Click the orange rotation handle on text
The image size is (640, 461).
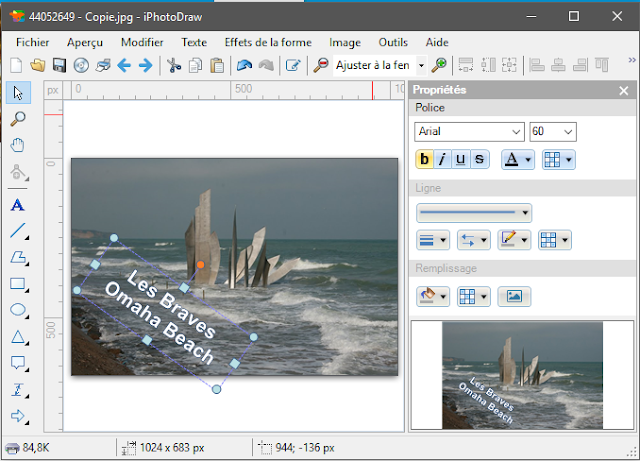pyautogui.click(x=200, y=265)
